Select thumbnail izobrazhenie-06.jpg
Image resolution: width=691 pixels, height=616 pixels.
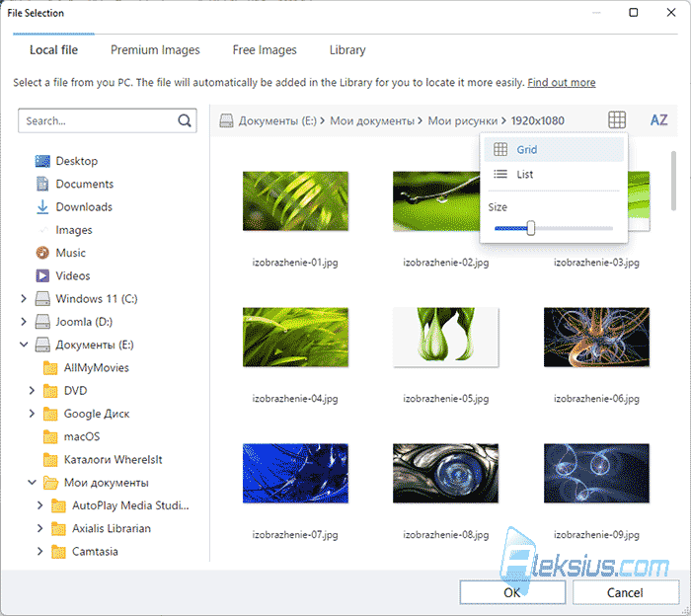click(596, 338)
